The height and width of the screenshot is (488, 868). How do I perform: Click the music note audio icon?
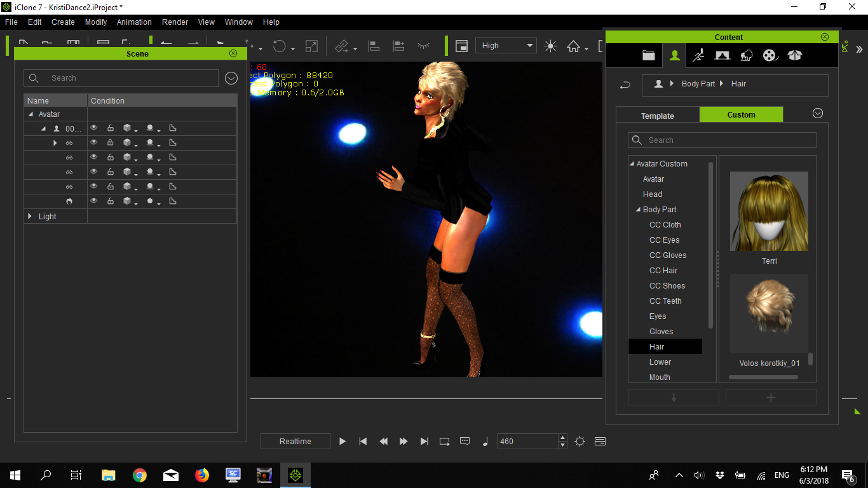[485, 441]
